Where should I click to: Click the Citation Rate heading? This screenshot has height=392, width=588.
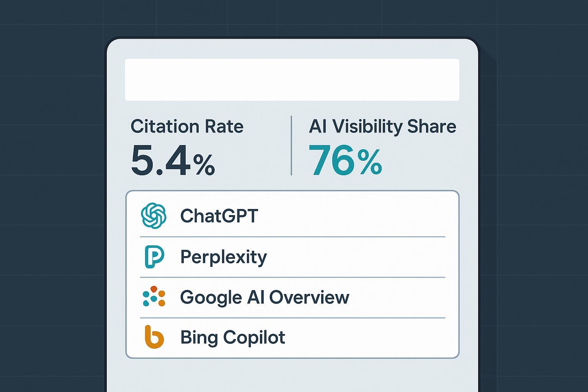click(x=187, y=126)
